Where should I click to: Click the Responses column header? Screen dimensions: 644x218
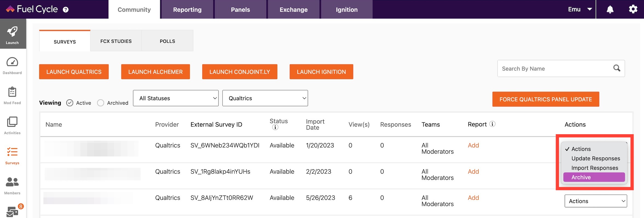[396, 124]
